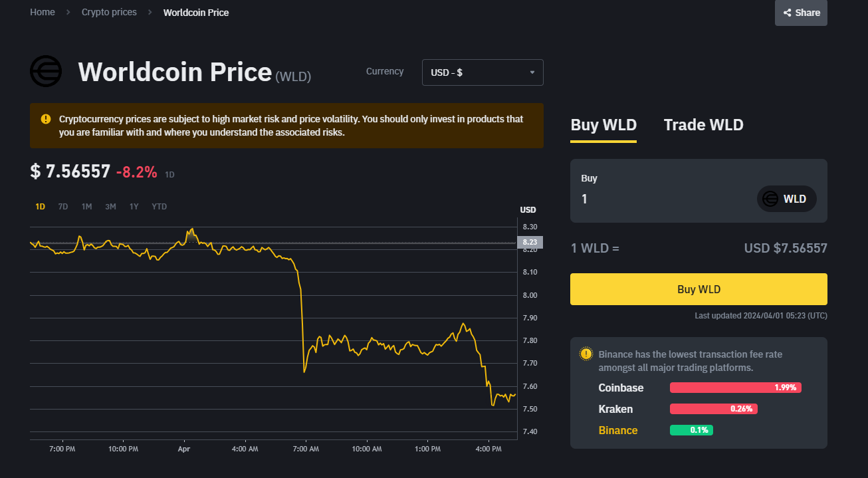Select the YTD chart range

(159, 207)
